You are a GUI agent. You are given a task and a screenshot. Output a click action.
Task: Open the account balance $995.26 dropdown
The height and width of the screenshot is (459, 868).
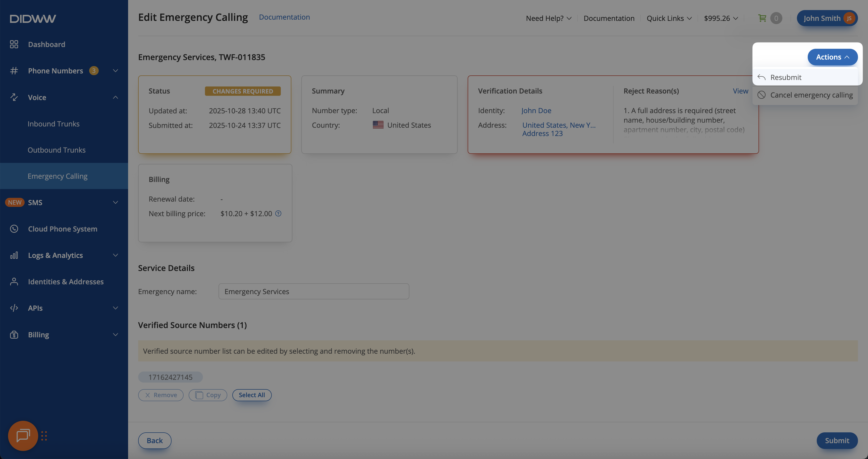tap(720, 18)
